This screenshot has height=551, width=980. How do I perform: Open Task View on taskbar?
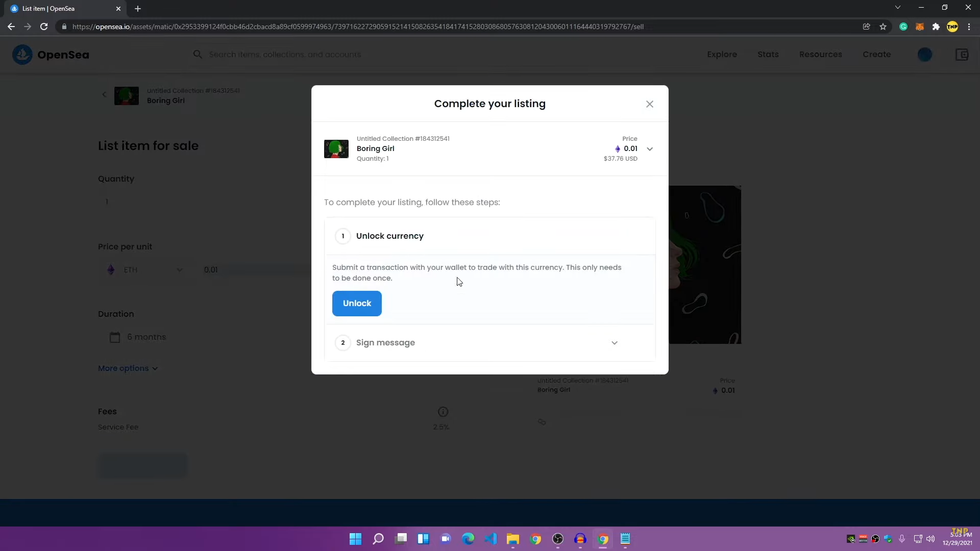coord(401,539)
